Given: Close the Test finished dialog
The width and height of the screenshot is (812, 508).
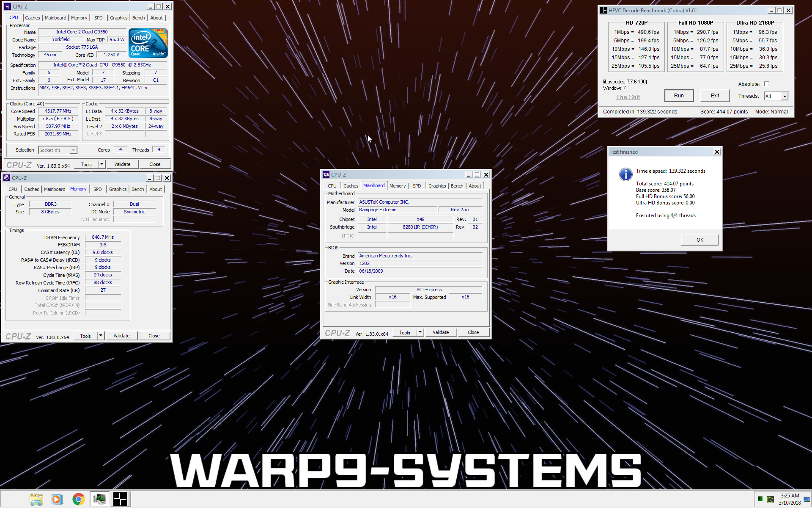Looking at the screenshot, I should (x=717, y=152).
